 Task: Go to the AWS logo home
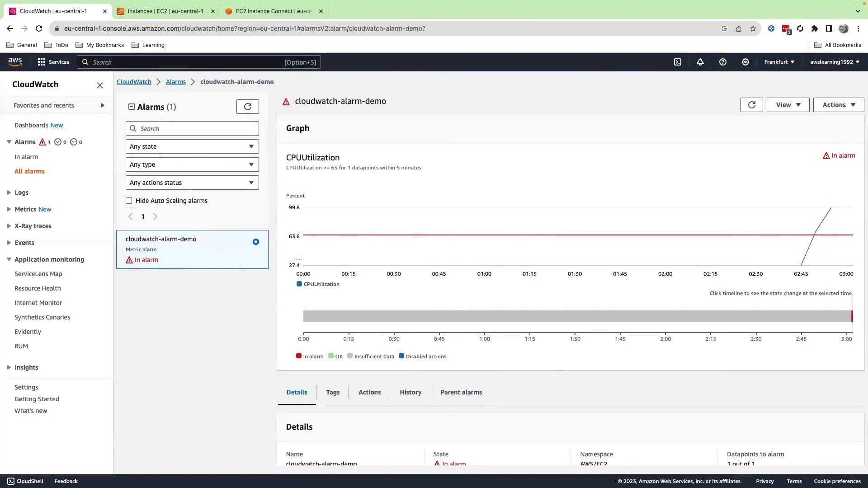point(15,62)
